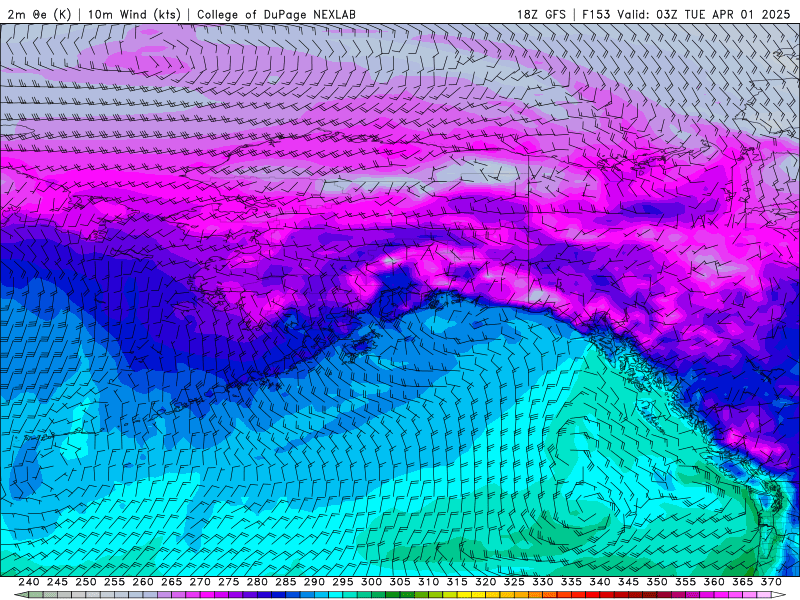Click the 350 colorbar scale label
The height and width of the screenshot is (600, 800).
click(x=657, y=582)
